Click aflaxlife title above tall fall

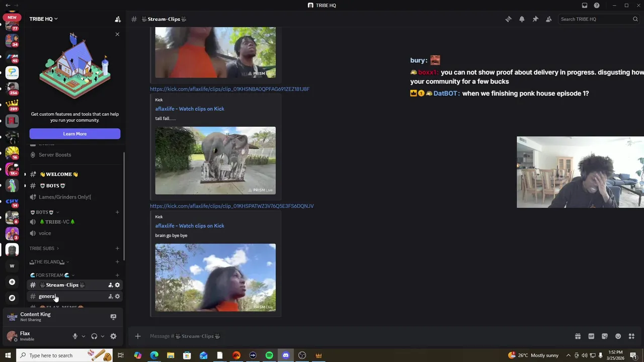pyautogui.click(x=190, y=109)
